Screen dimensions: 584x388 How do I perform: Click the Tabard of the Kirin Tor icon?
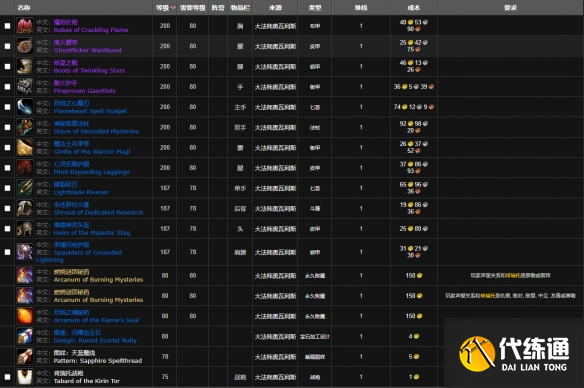point(25,377)
